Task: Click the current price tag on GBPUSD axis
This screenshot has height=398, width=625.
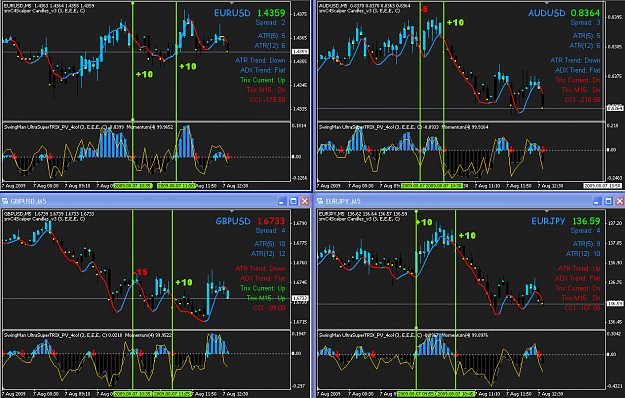Action: 299,298
